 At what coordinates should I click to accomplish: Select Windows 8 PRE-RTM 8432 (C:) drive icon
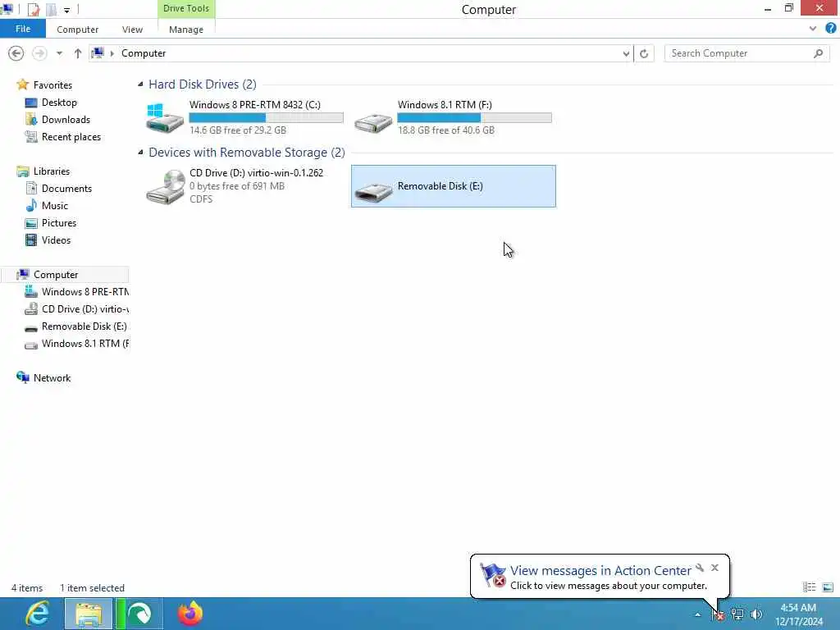point(165,118)
